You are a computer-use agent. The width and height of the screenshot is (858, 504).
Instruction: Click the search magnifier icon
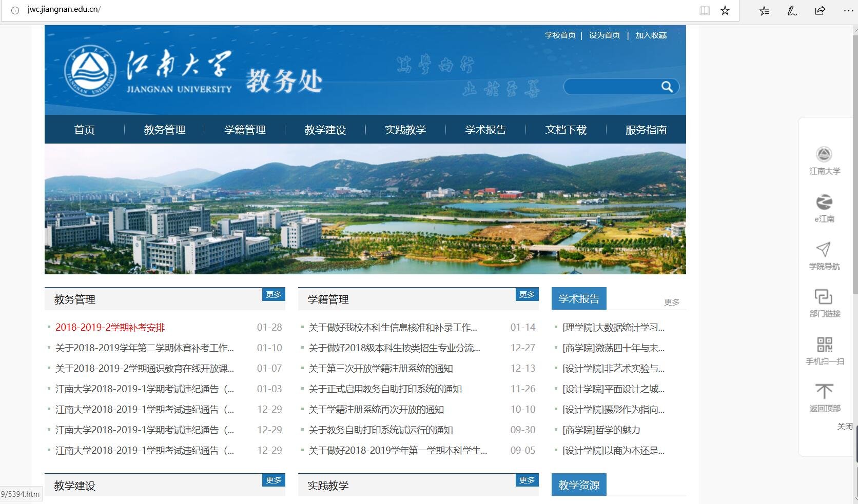667,87
